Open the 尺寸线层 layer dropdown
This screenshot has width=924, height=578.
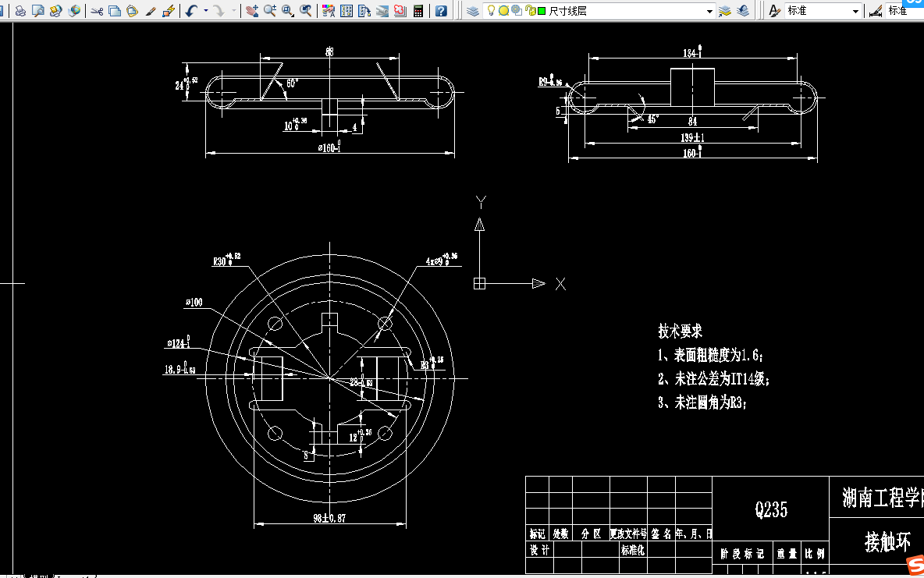[x=709, y=11]
